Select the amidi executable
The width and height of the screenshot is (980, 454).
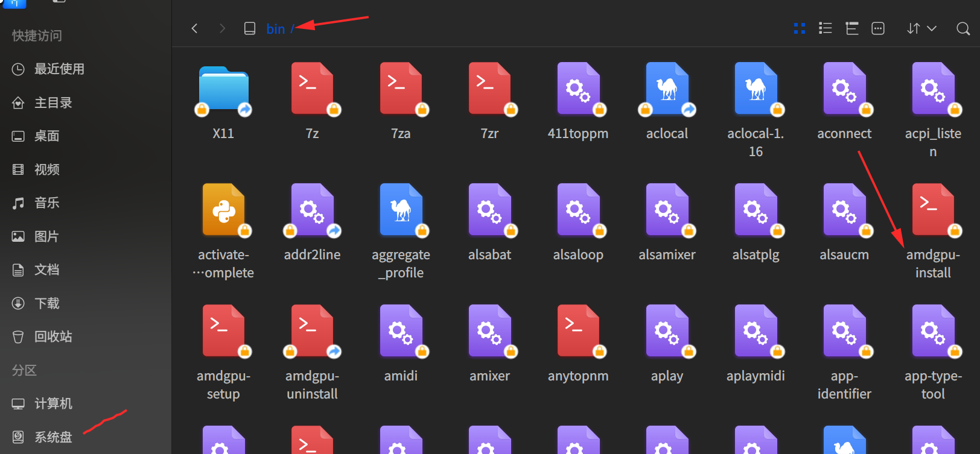[401, 332]
